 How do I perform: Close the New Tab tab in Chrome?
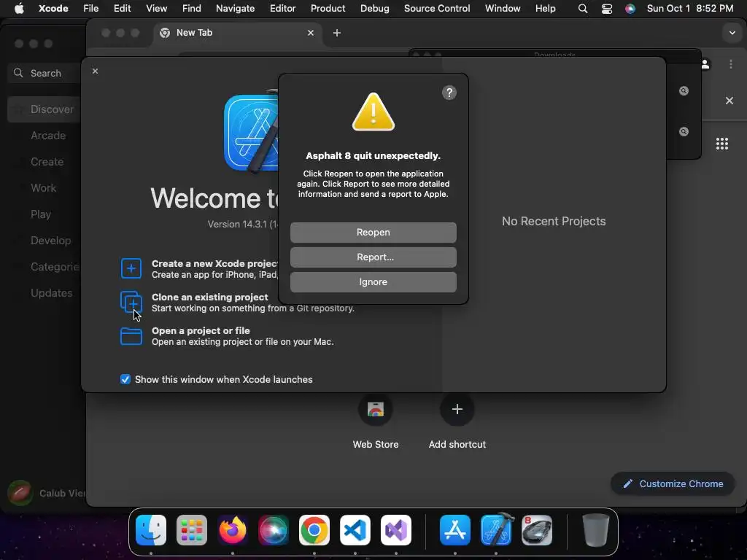coord(311,33)
